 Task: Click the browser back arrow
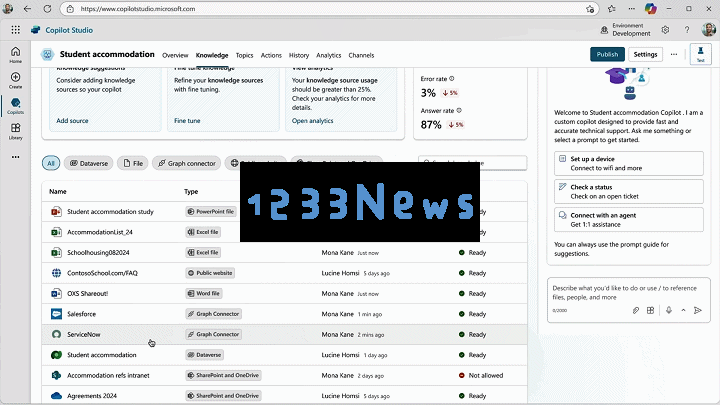coord(28,9)
